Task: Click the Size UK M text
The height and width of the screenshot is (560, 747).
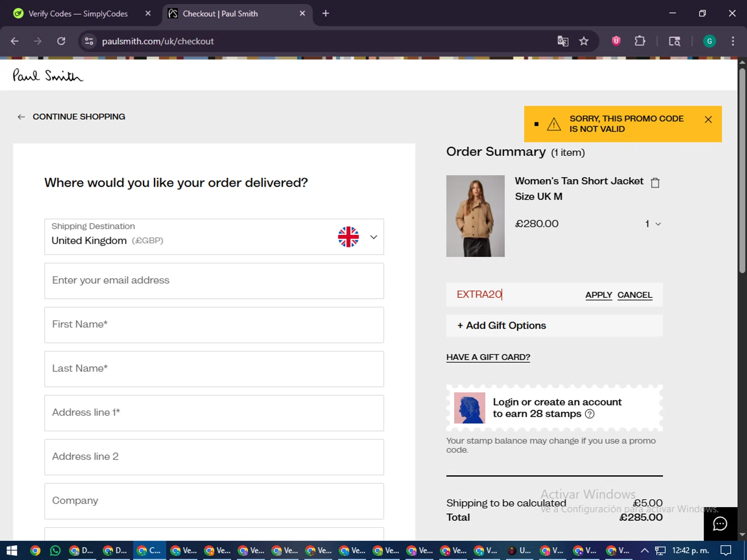Action: click(x=538, y=197)
